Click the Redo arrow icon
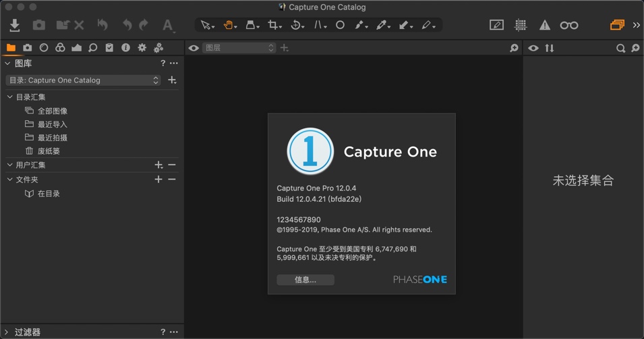 (x=144, y=25)
